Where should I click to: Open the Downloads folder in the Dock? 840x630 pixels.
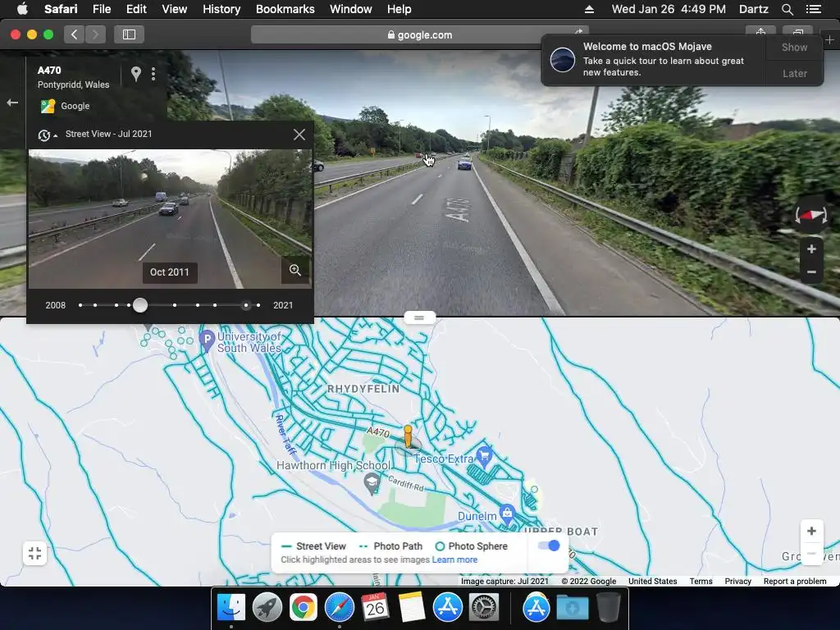coord(572,608)
